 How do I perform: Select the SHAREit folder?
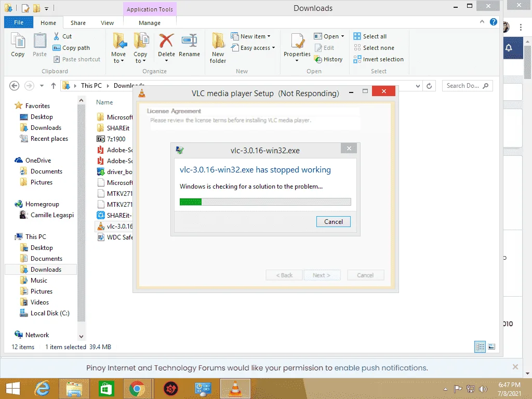point(114,128)
